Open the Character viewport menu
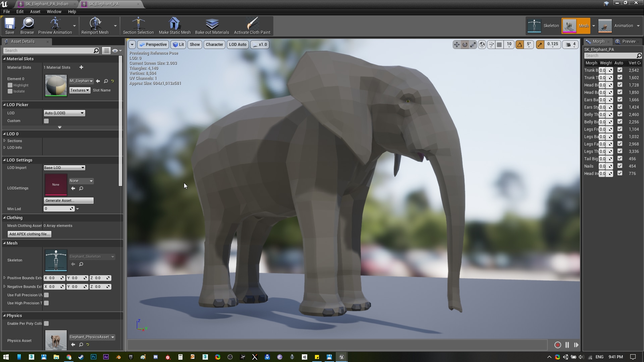The width and height of the screenshot is (644, 362). [214, 45]
